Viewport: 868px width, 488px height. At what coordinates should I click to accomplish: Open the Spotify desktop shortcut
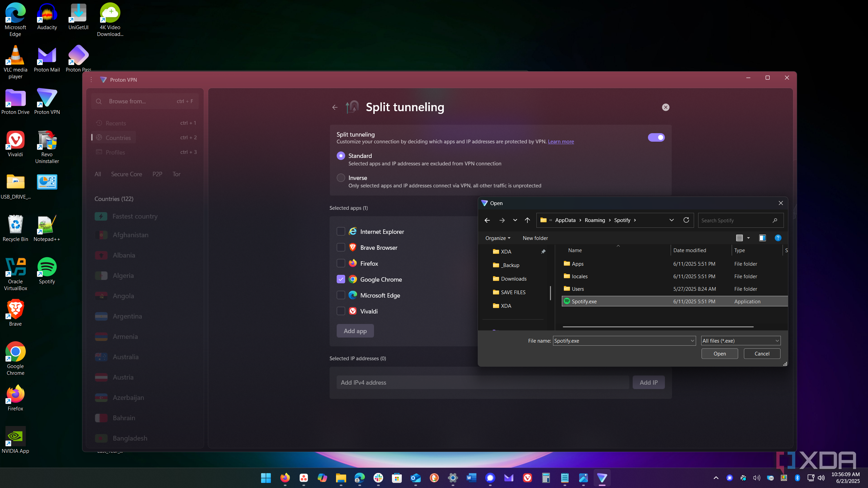[47, 270]
